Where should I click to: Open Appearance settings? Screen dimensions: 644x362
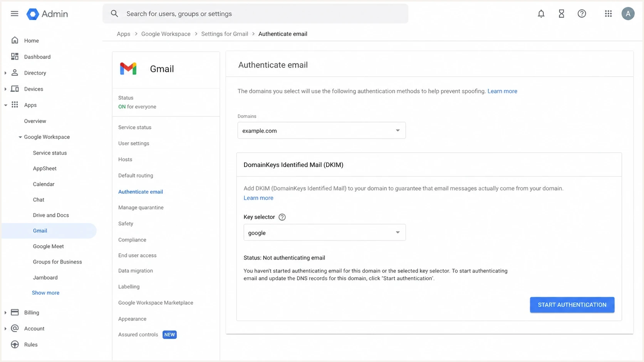point(132,319)
